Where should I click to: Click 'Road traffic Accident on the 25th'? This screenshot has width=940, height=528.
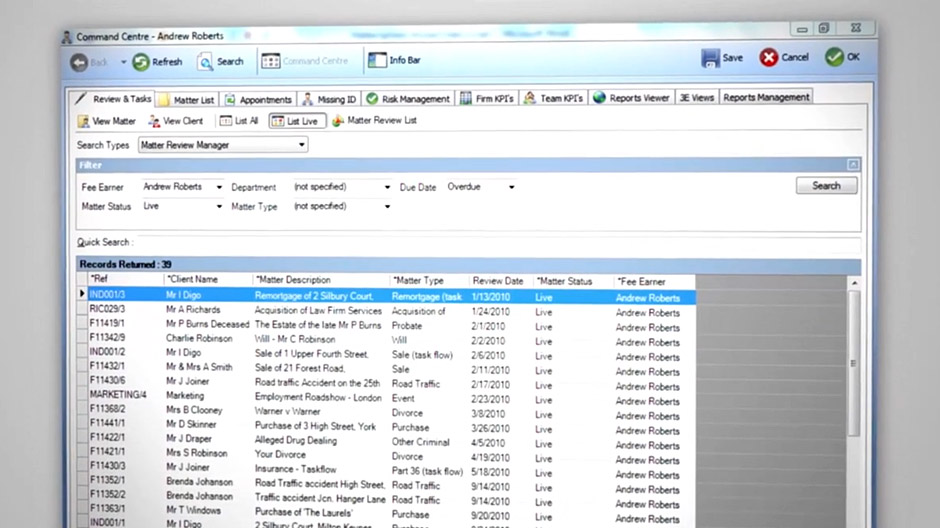317,382
